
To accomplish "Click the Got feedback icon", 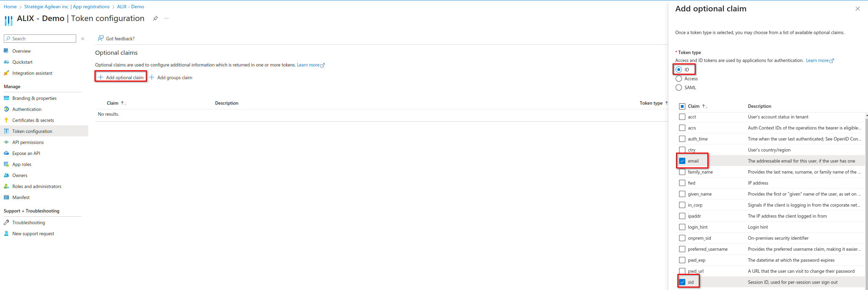I will [x=101, y=38].
